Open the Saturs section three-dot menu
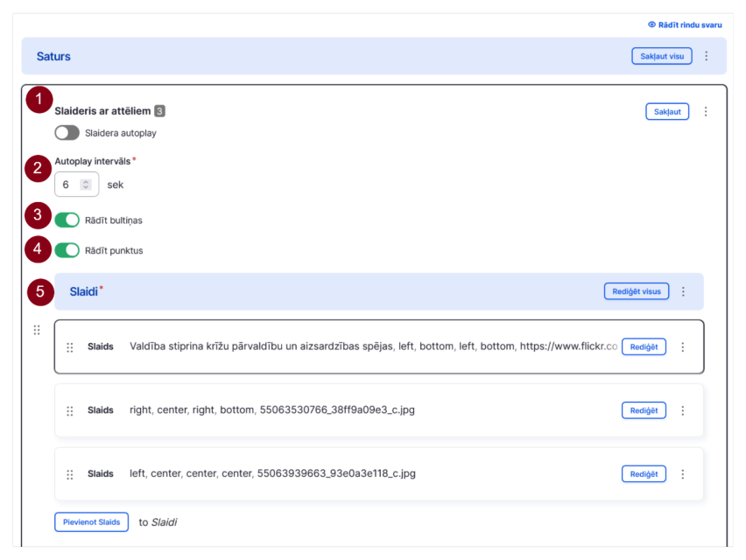This screenshot has height=560, width=746. [706, 56]
